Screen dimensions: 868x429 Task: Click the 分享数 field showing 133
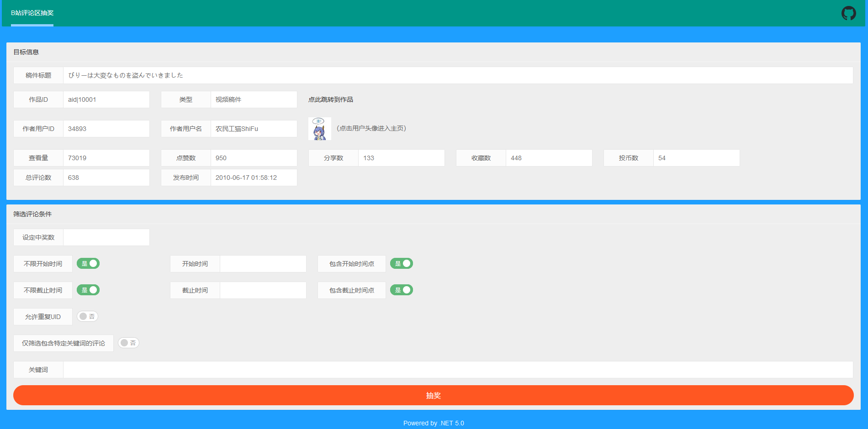(x=402, y=158)
